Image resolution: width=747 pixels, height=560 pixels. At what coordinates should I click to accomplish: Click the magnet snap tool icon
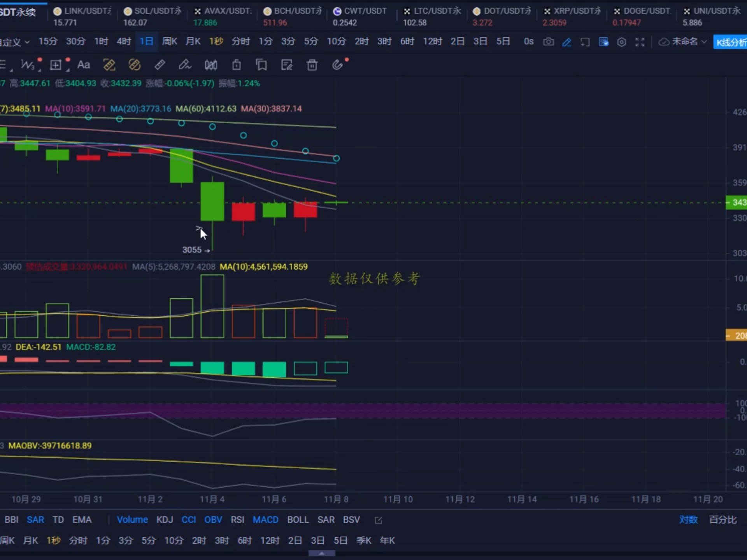pos(338,65)
